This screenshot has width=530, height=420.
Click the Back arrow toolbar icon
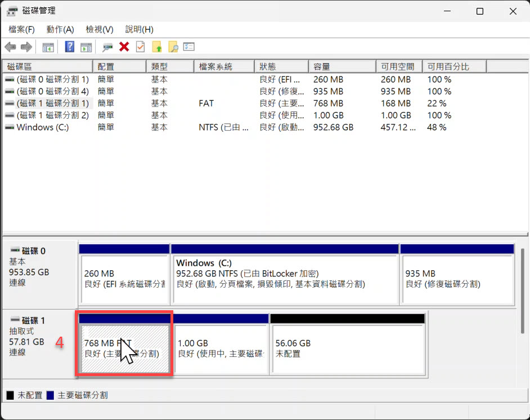(10, 47)
